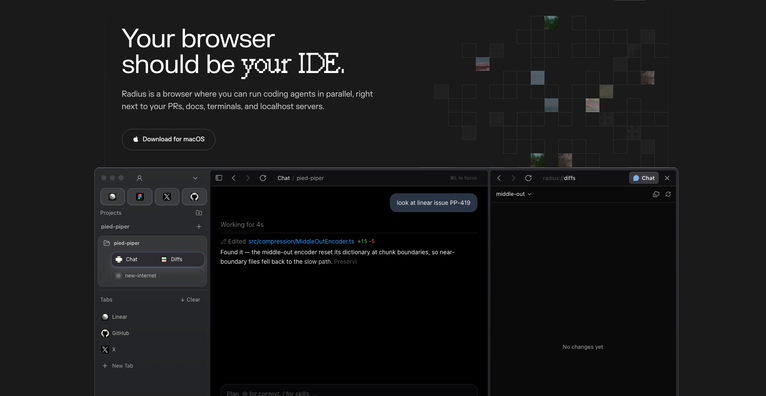Go back in the Chat pane

click(x=234, y=178)
